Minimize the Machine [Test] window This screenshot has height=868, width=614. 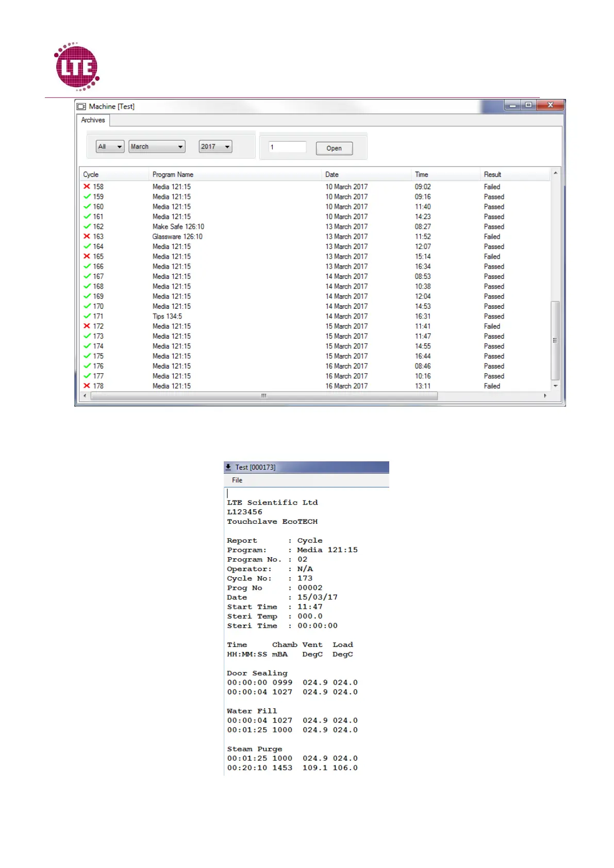512,105
